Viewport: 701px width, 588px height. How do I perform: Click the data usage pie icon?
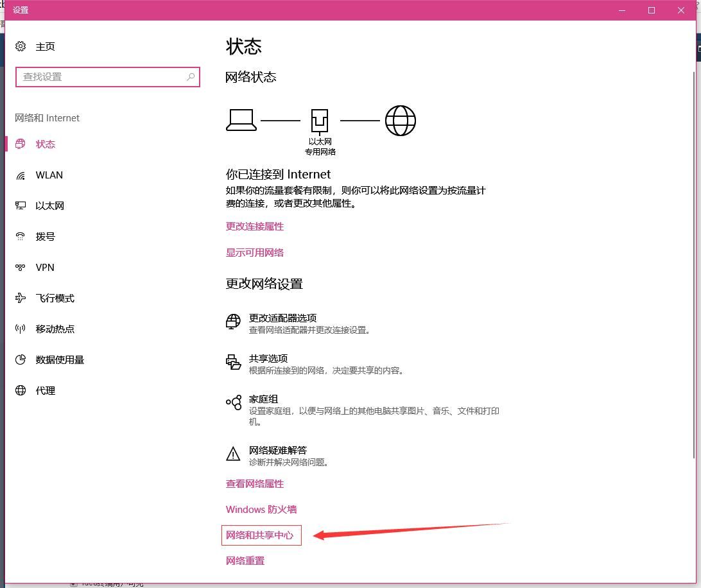(21, 360)
